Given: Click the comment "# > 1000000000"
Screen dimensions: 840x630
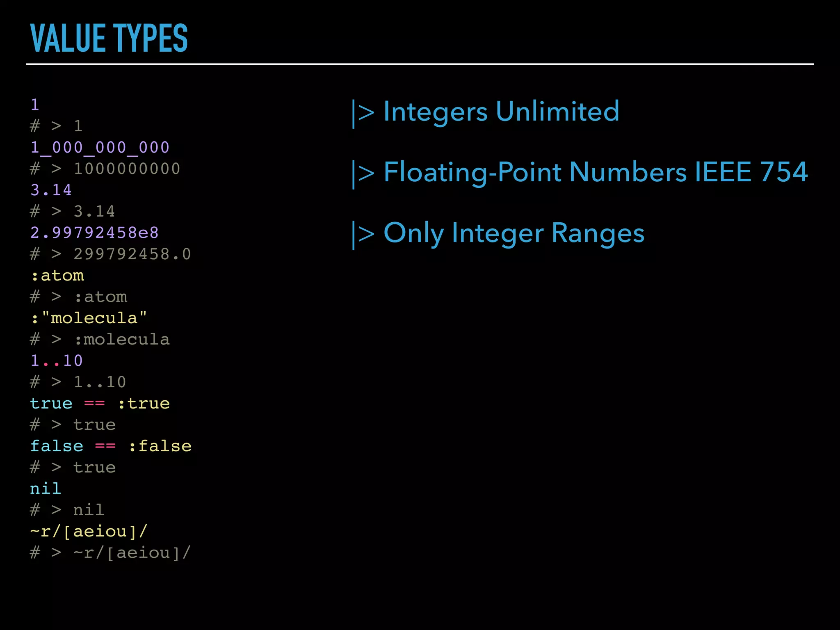Looking at the screenshot, I should coord(105,169).
